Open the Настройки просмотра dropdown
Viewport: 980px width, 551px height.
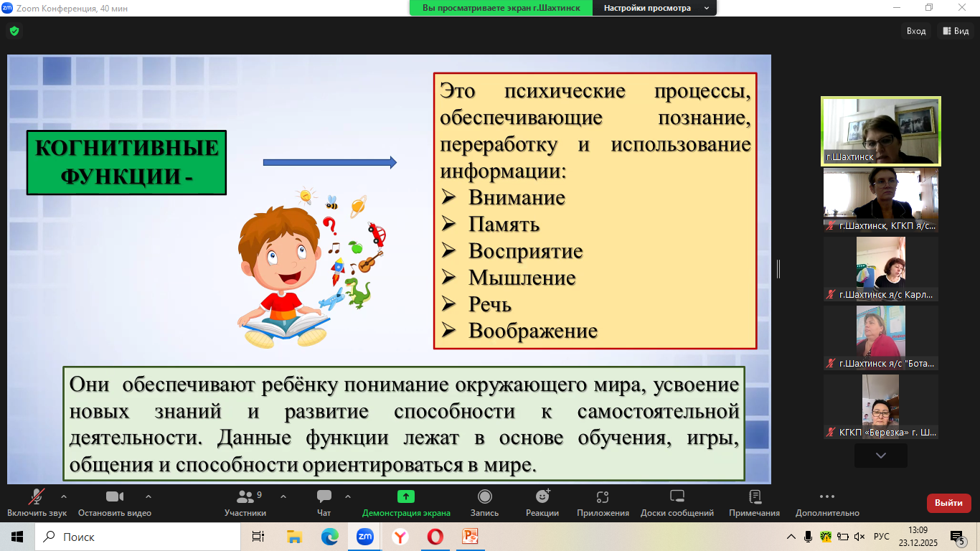click(x=655, y=8)
